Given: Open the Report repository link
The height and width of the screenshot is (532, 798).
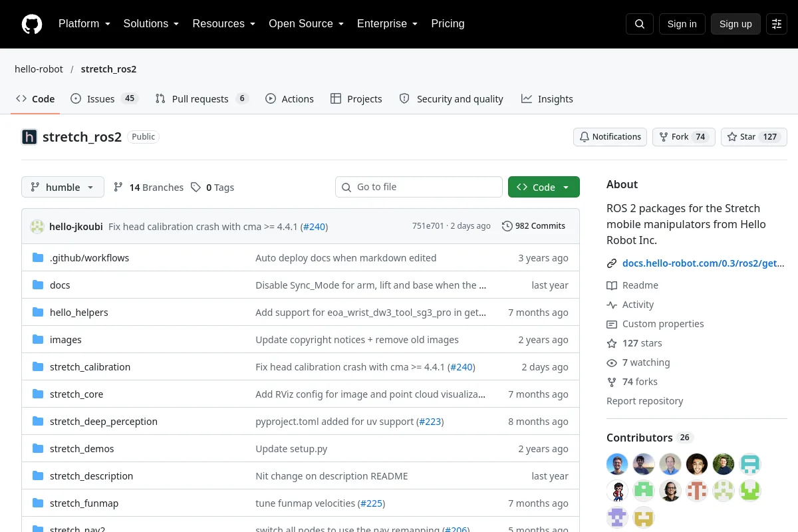Looking at the screenshot, I should click(x=644, y=401).
